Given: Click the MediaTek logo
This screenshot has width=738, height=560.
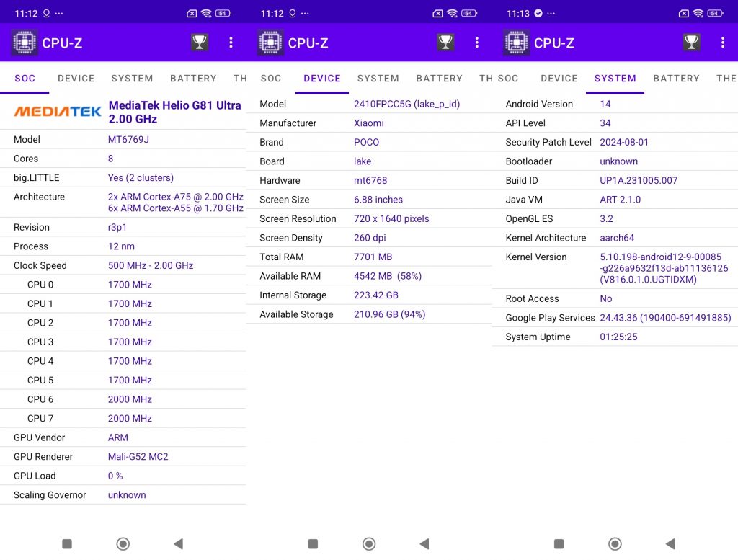Looking at the screenshot, I should point(58,112).
